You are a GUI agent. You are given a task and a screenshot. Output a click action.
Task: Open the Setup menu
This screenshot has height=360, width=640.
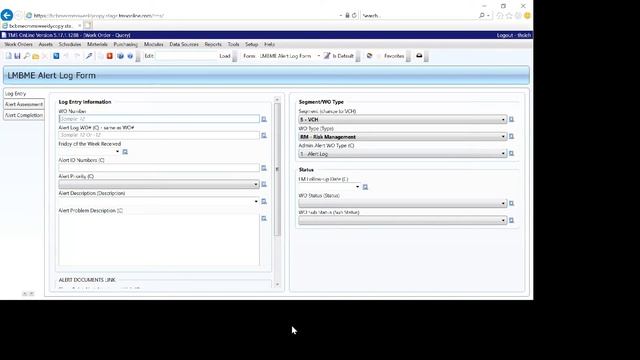tap(251, 44)
